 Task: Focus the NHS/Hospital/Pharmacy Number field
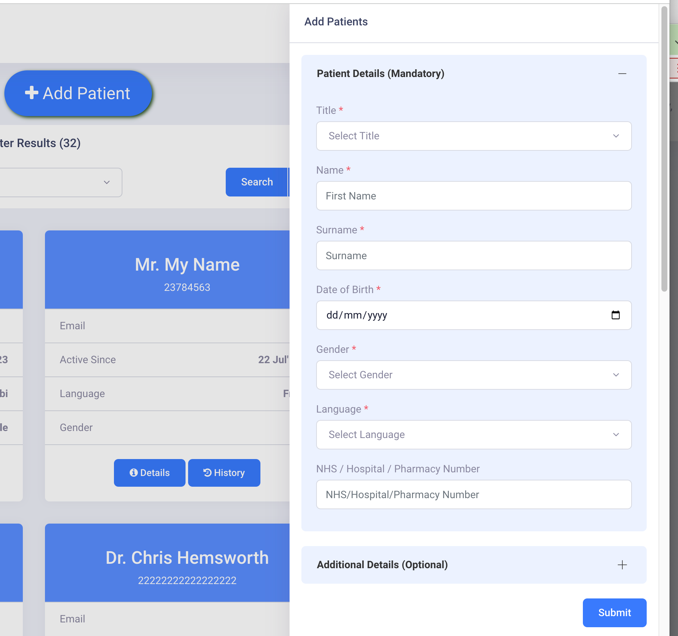(473, 495)
